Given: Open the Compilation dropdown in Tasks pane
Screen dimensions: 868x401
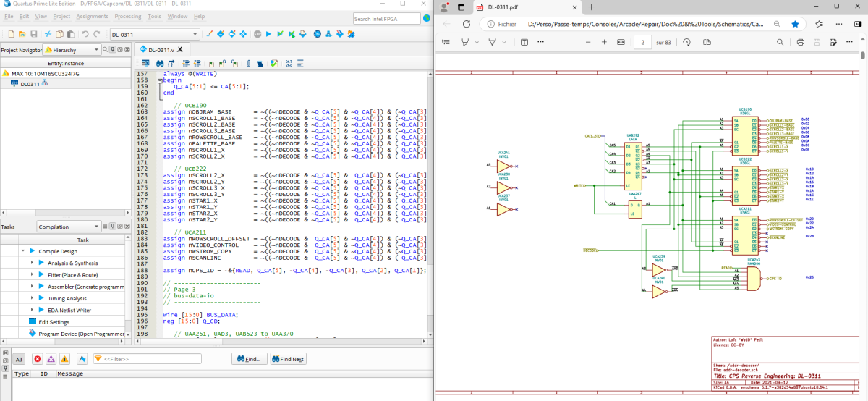Looking at the screenshot, I should pos(69,227).
